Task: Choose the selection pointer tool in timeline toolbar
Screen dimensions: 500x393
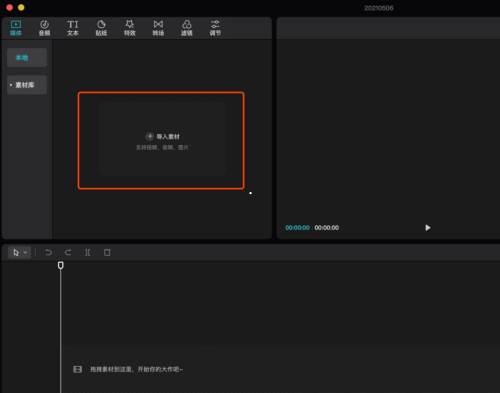Action: (16, 252)
